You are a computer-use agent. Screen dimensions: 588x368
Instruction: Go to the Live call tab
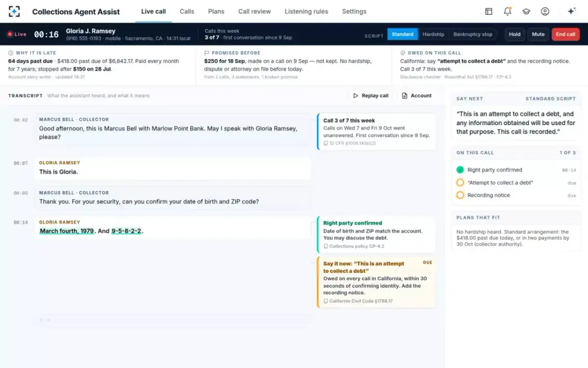(x=153, y=11)
